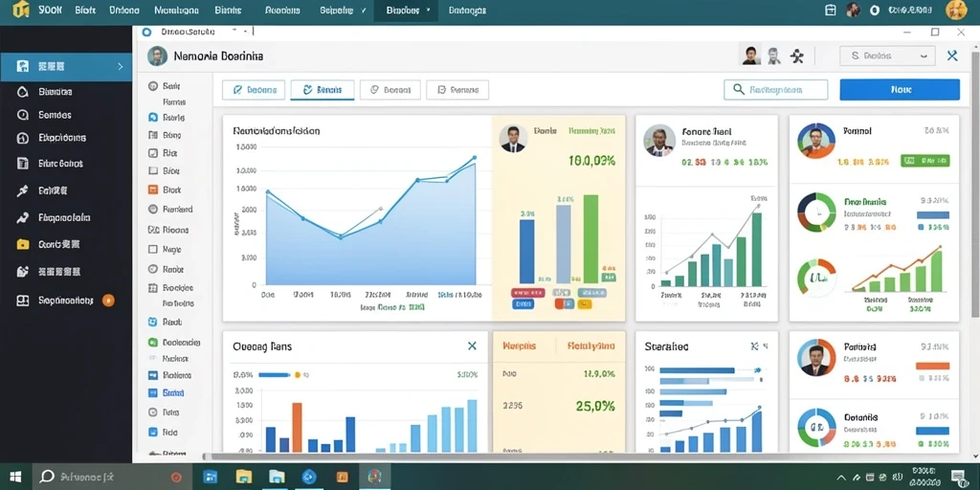Click the small green tag beside the tall green bar
Screen dimensions: 980x490
pos(608,277)
